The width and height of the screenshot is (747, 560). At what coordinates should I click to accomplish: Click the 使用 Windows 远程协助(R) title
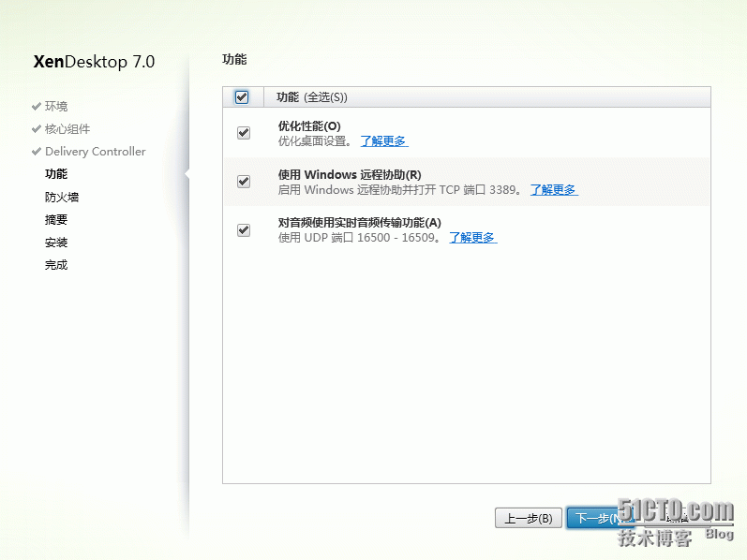point(350,175)
